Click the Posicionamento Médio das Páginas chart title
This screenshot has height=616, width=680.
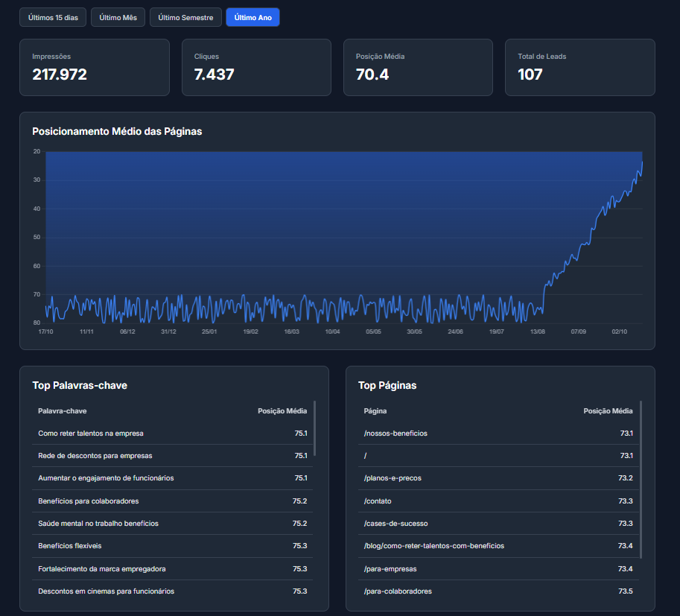click(x=117, y=131)
